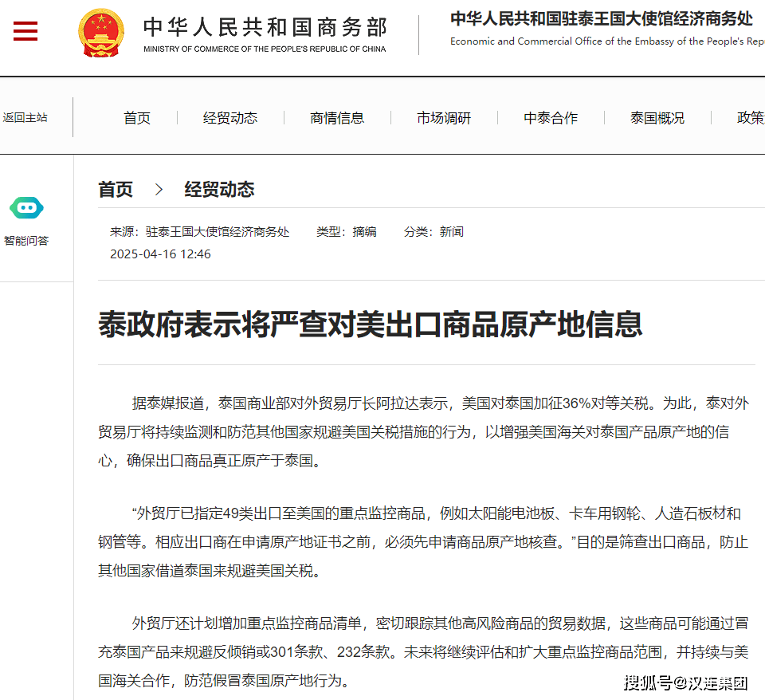
Task: Click the MINISTRY OF COMMERCE English subtitle
Action: click(265, 49)
